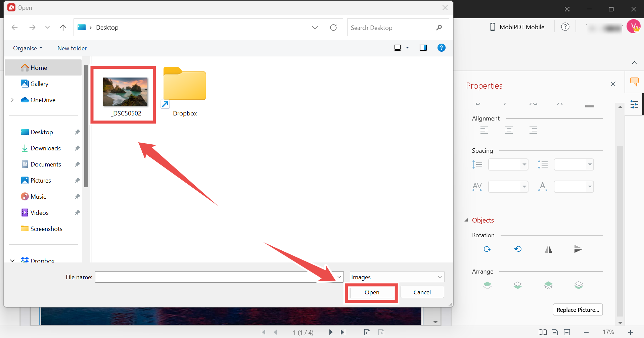Screen dimensions: 644x338
Task: Go to the last page of the document
Action: tap(343, 332)
